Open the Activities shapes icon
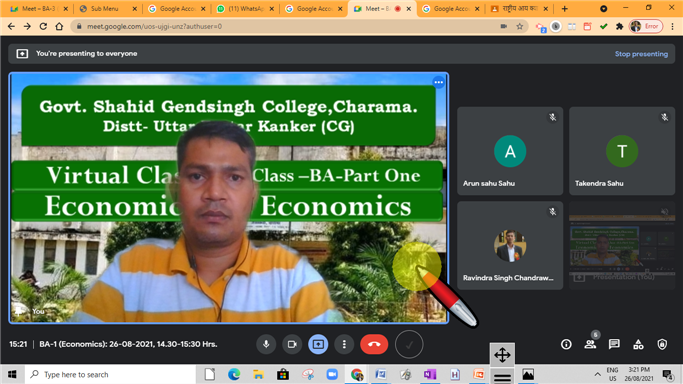Image resolution: width=683 pixels, height=384 pixels. [x=638, y=344]
